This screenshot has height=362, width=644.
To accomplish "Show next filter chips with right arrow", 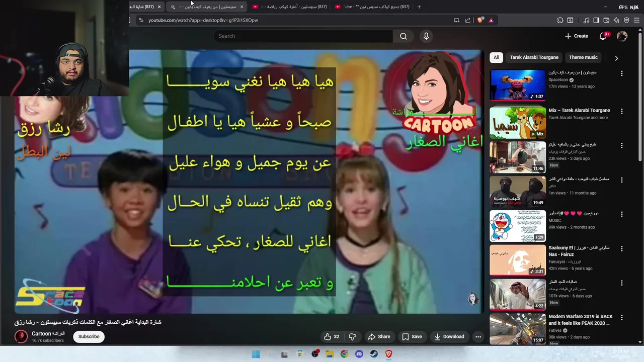I will (616, 58).
